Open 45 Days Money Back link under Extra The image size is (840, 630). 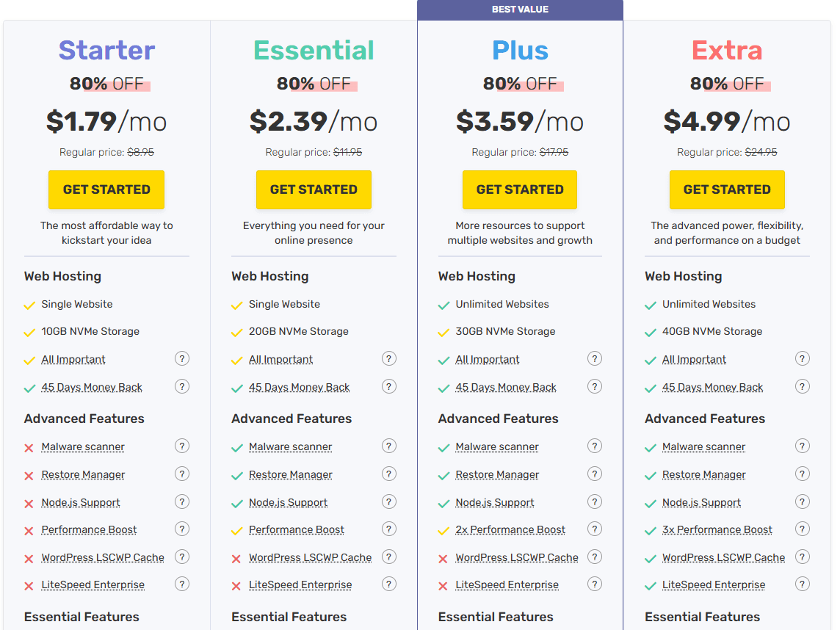712,387
